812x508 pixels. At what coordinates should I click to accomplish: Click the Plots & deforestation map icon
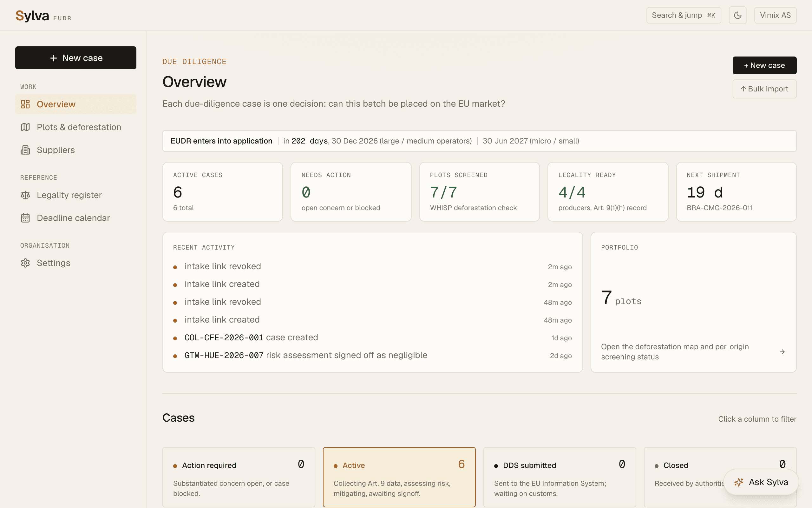(x=25, y=127)
